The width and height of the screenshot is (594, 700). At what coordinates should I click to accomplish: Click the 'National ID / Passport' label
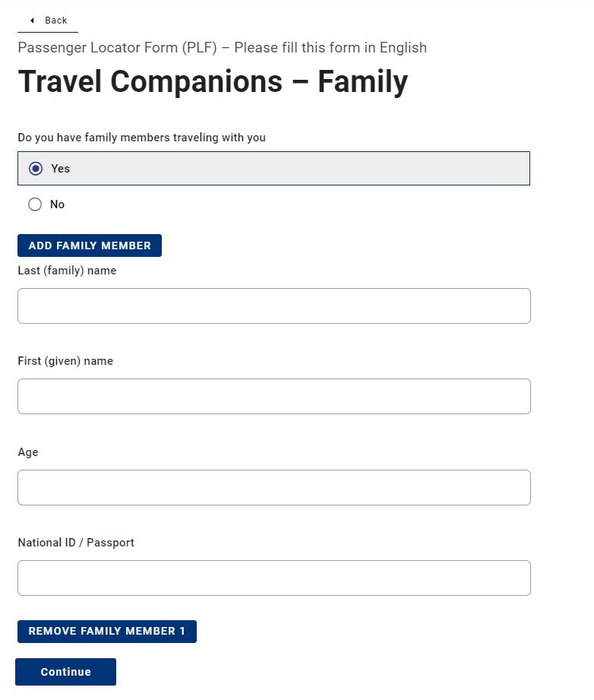click(76, 543)
